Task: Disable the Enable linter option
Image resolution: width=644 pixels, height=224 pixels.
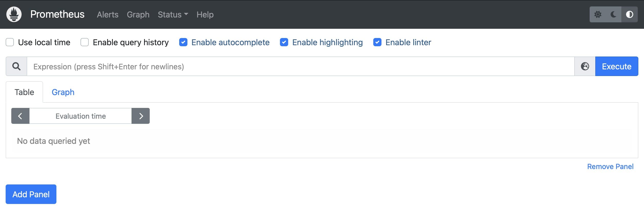Action: pyautogui.click(x=377, y=42)
